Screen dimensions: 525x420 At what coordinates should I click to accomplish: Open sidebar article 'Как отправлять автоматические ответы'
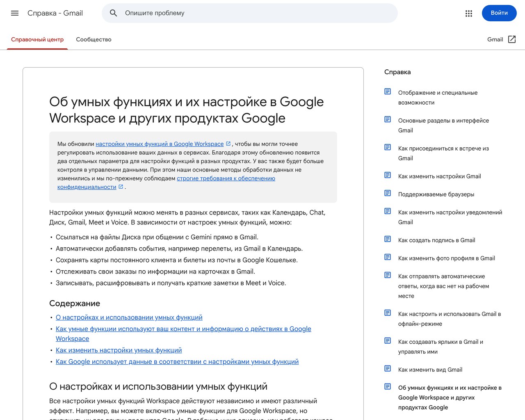tap(443, 286)
